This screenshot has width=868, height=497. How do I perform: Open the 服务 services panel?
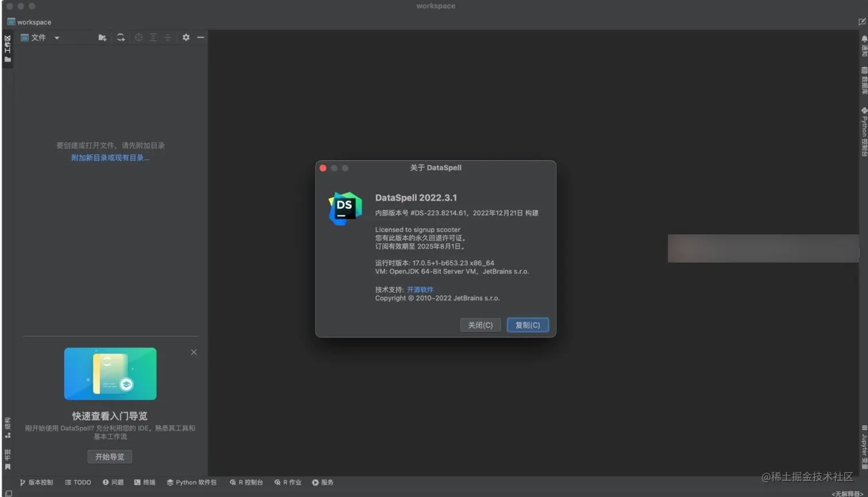(322, 483)
